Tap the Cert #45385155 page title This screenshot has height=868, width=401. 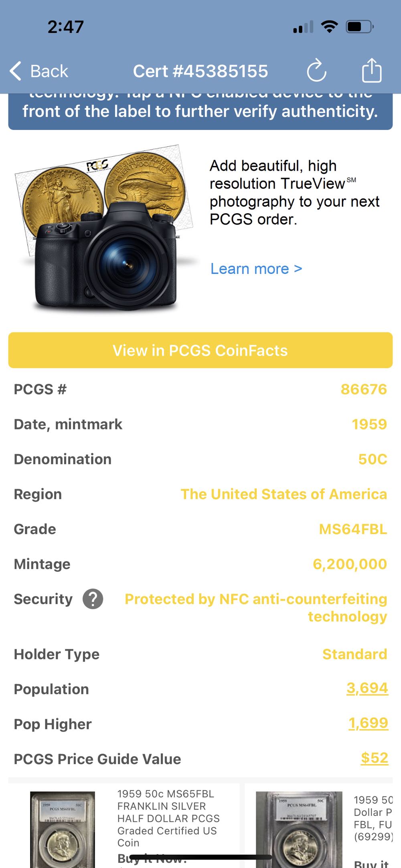pyautogui.click(x=200, y=71)
